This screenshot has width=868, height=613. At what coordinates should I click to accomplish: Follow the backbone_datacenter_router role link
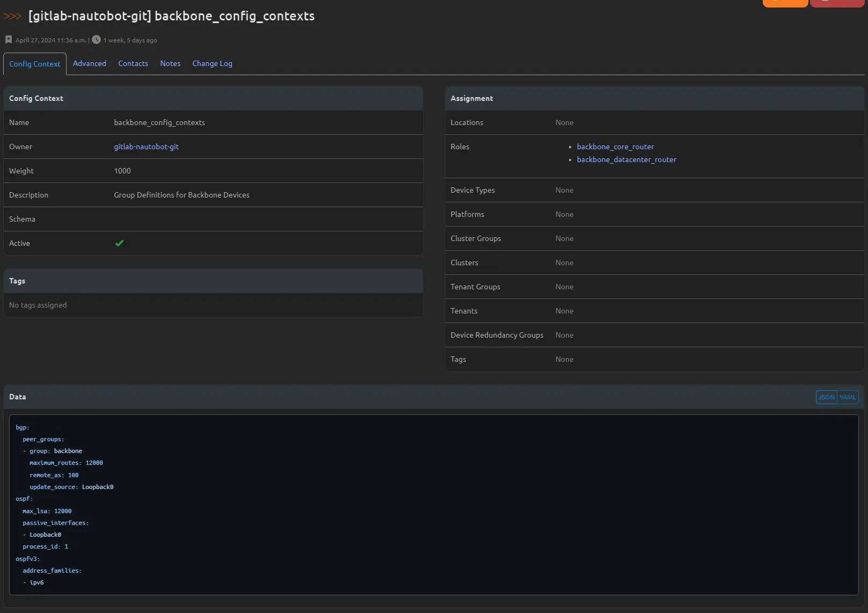(x=626, y=159)
